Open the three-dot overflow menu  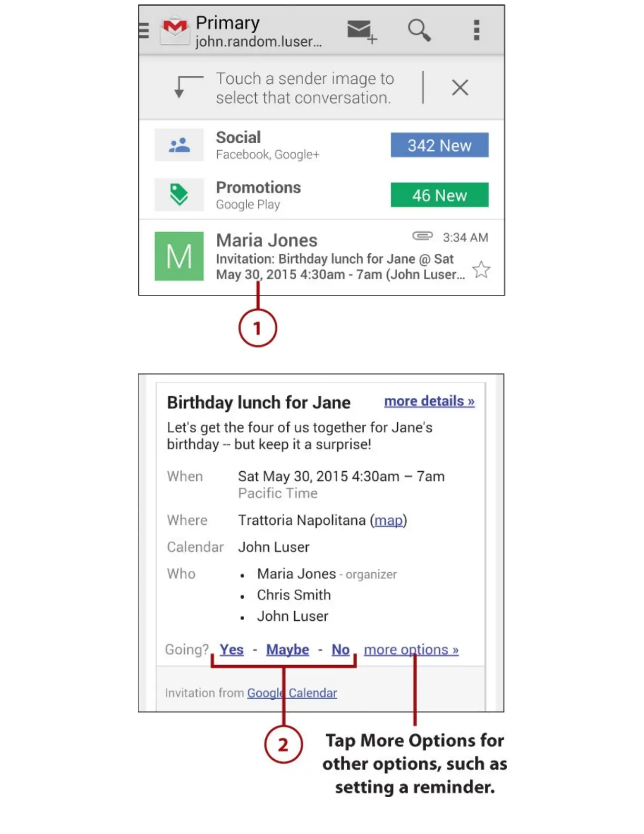(476, 30)
